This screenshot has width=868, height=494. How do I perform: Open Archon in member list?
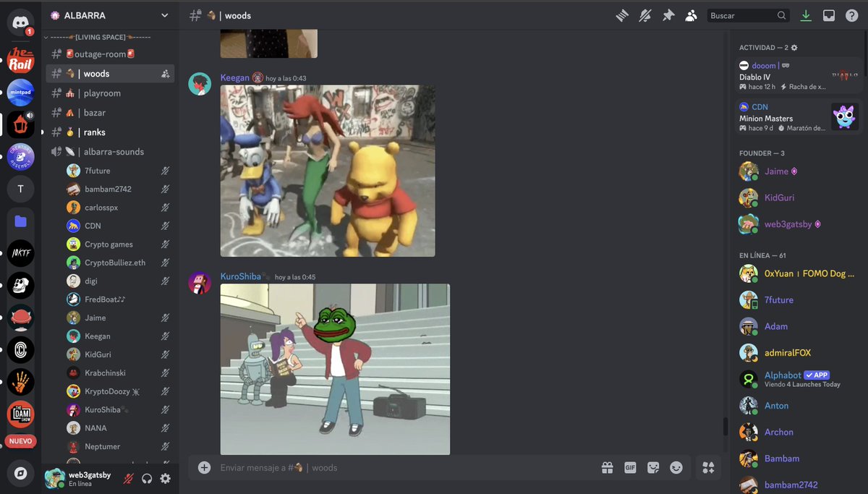coord(799,432)
